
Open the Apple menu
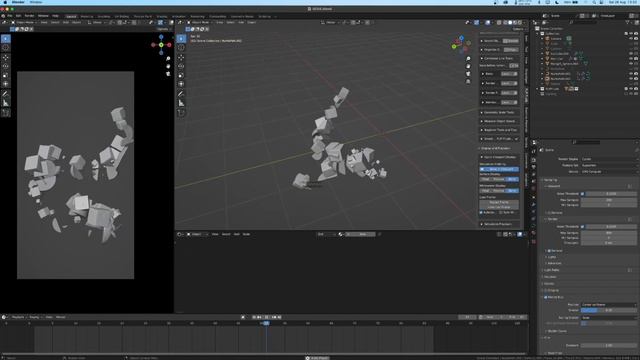(x=4, y=2)
